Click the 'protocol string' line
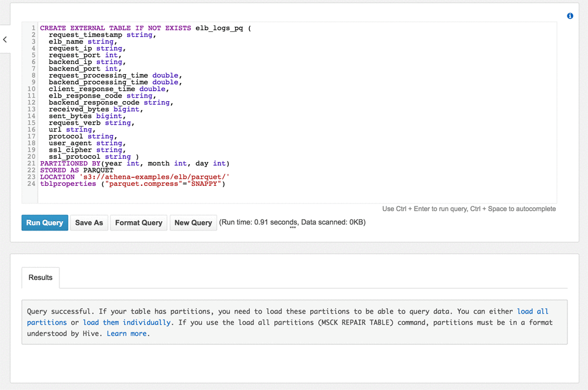The image size is (588, 390). pos(83,136)
